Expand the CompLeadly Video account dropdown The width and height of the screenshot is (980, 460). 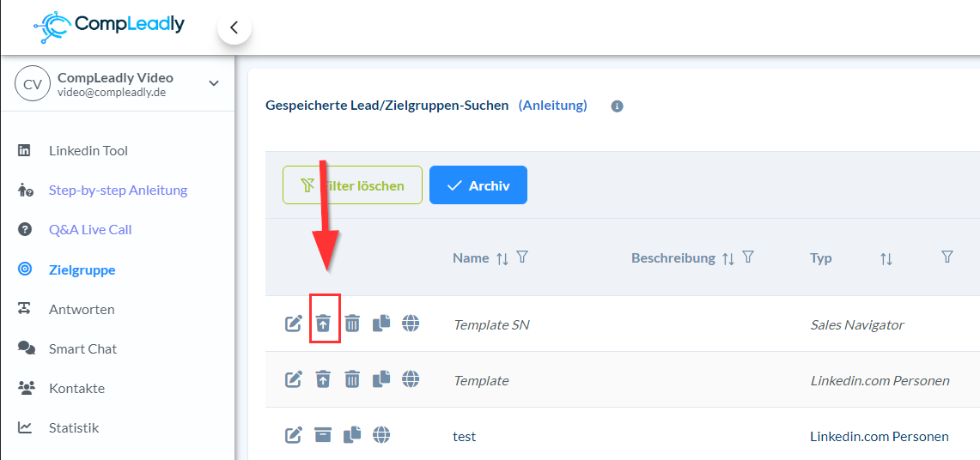[214, 83]
